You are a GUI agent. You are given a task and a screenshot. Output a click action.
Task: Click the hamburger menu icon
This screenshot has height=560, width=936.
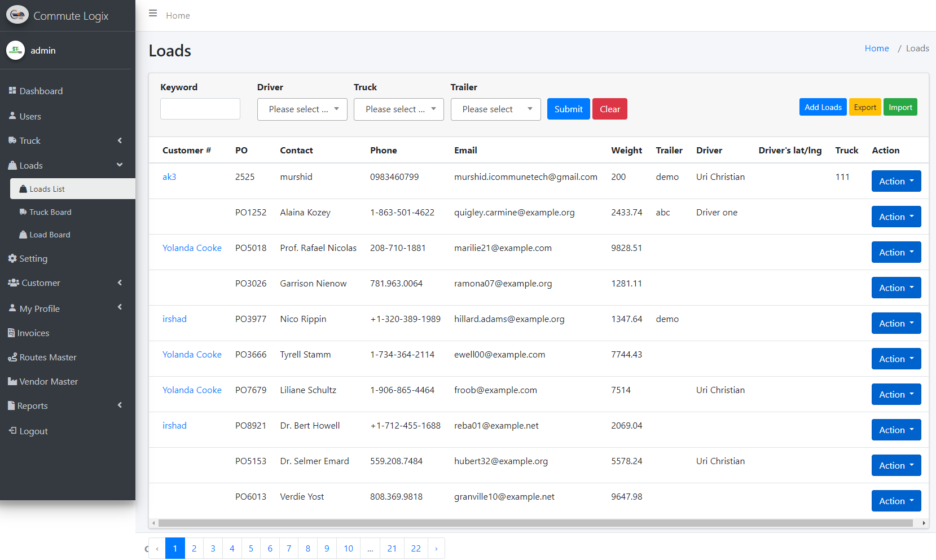point(153,14)
